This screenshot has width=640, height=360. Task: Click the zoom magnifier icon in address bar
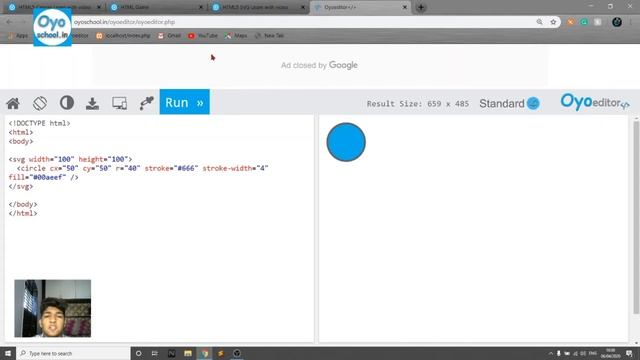coord(540,22)
